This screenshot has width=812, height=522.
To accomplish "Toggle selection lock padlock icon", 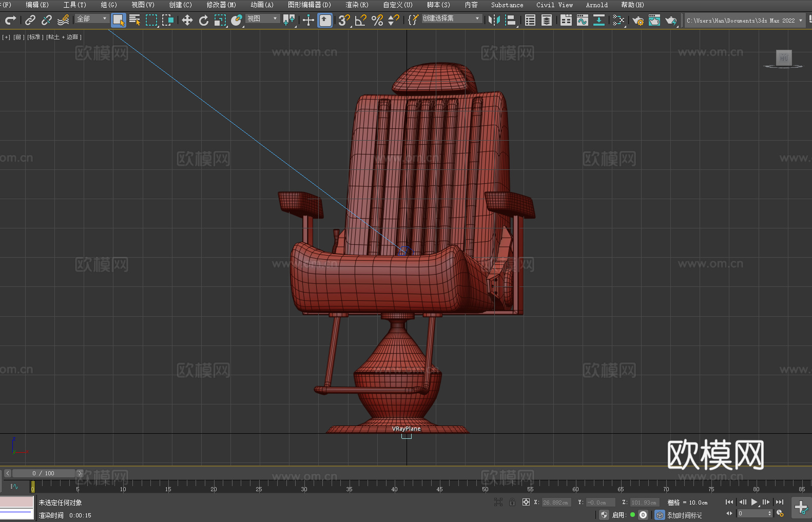I will pyautogui.click(x=512, y=502).
